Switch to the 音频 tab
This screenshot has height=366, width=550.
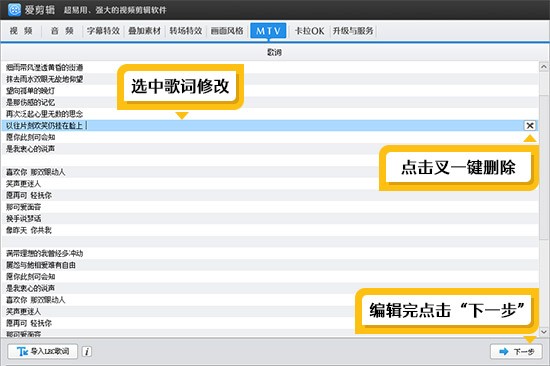pyautogui.click(x=62, y=31)
